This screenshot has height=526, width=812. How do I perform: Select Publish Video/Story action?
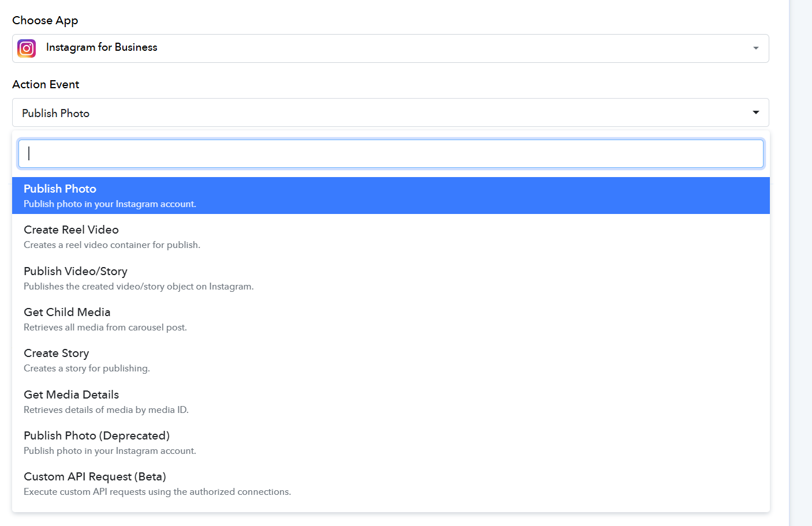[x=76, y=272]
